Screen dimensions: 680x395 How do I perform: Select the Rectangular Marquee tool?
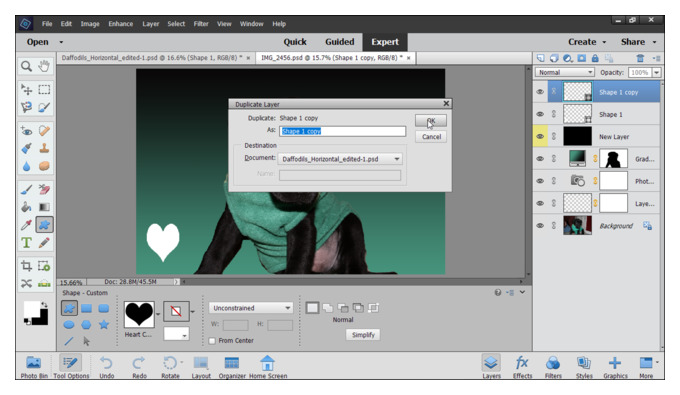pyautogui.click(x=44, y=90)
